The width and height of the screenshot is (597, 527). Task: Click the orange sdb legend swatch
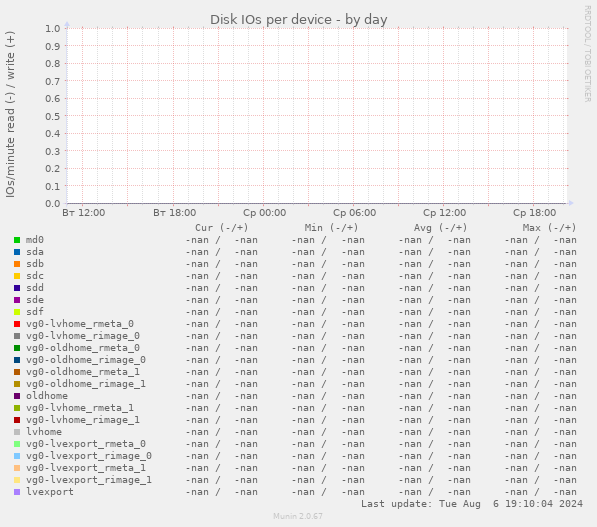tap(17, 264)
